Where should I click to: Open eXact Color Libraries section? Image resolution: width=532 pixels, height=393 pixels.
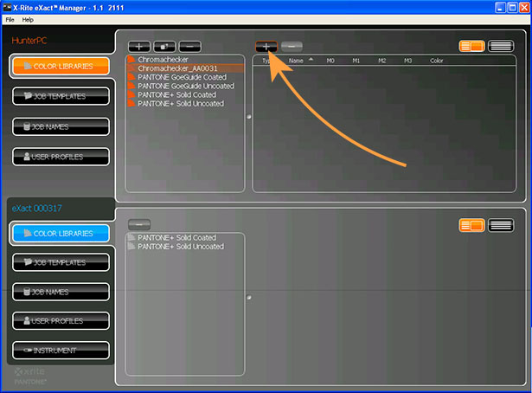[x=61, y=233]
